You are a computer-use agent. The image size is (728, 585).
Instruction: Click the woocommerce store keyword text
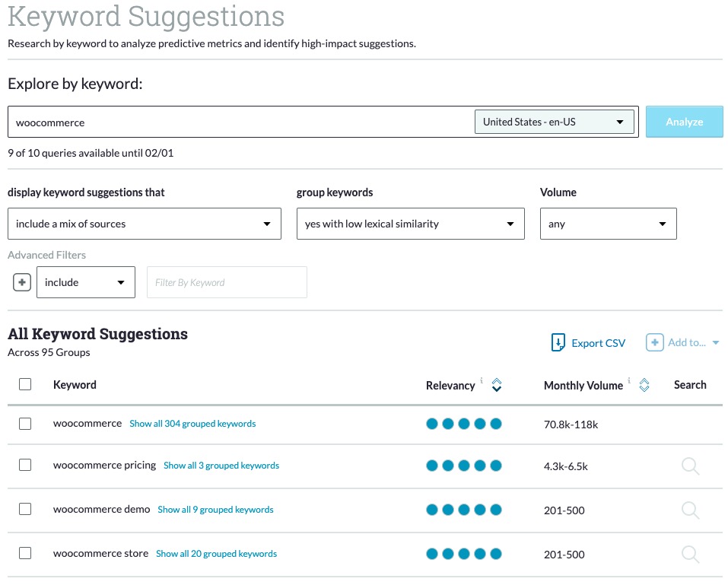pyautogui.click(x=100, y=553)
